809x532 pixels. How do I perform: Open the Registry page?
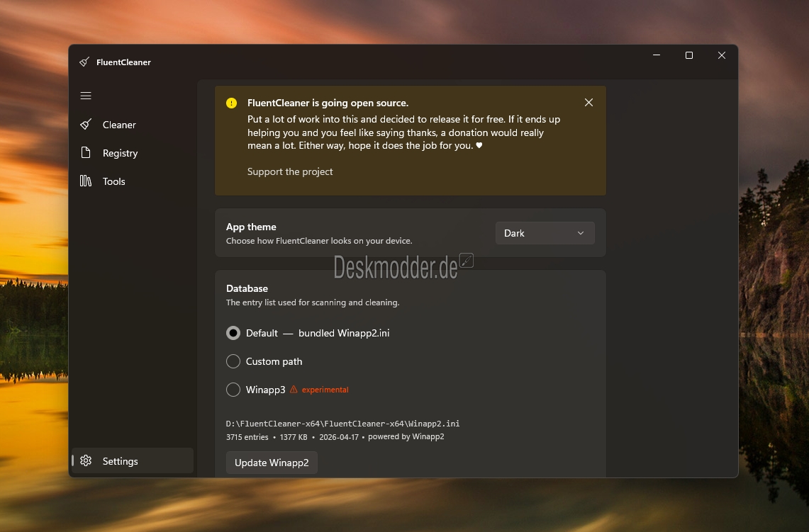(120, 153)
